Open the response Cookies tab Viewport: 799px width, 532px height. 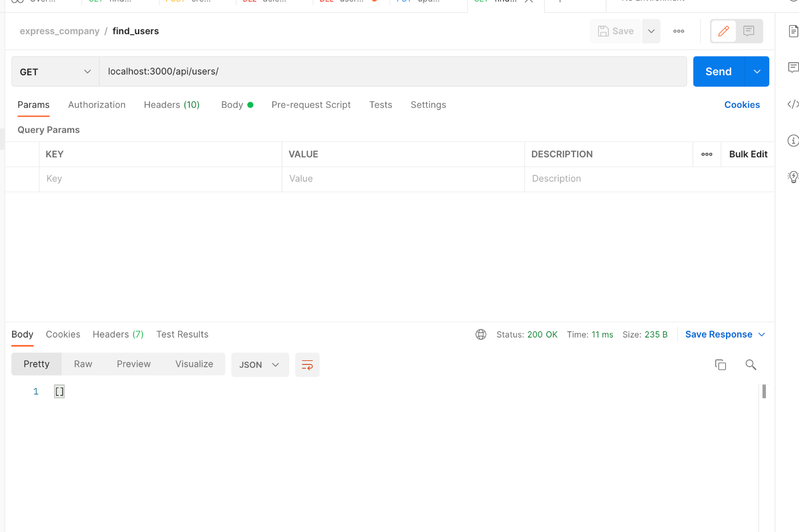tap(63, 335)
